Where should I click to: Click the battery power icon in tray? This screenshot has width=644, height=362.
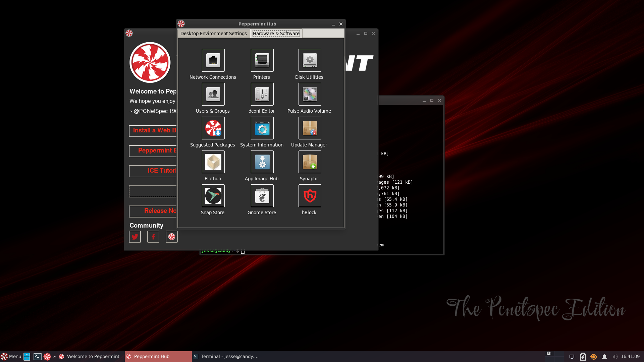click(x=583, y=357)
